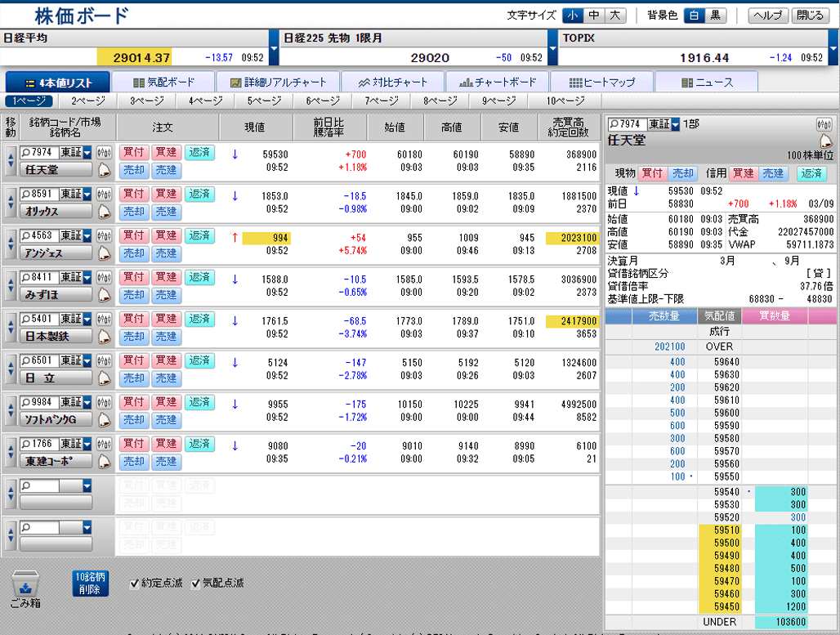Open market dropdown for 8591 row
Screen dimensions: 840x635
(x=87, y=194)
